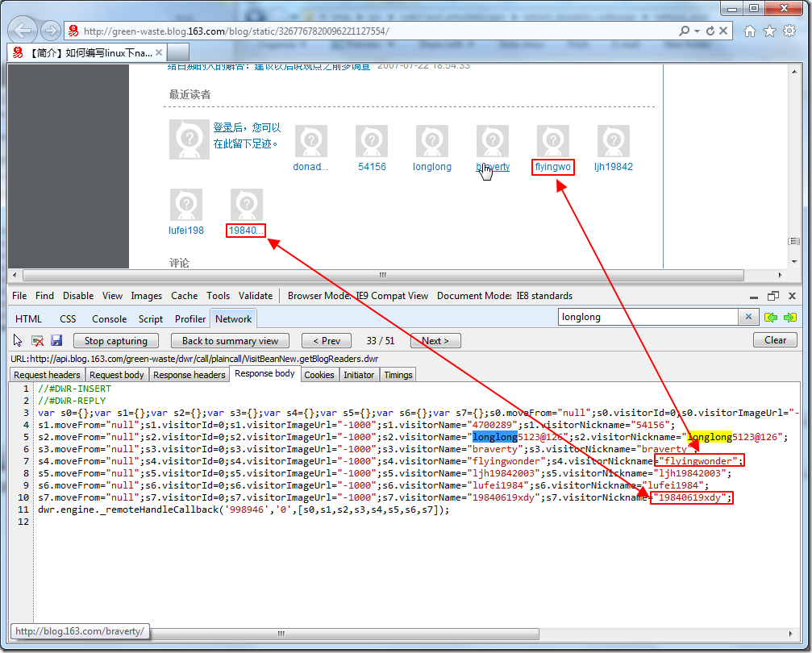812x653 pixels.
Task: Switch to the Console tab
Action: coord(110,319)
